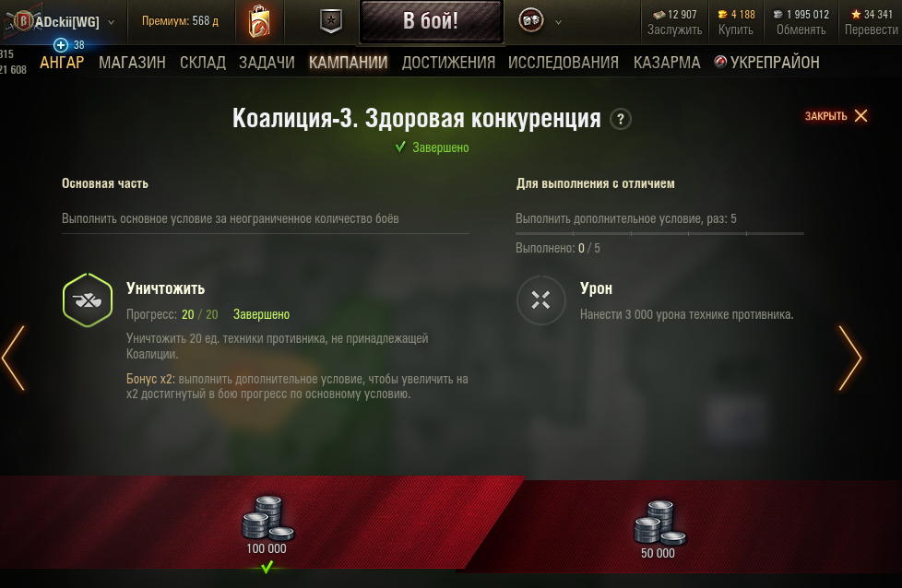
Task: Click the crossed damage condition icon
Action: click(x=540, y=300)
